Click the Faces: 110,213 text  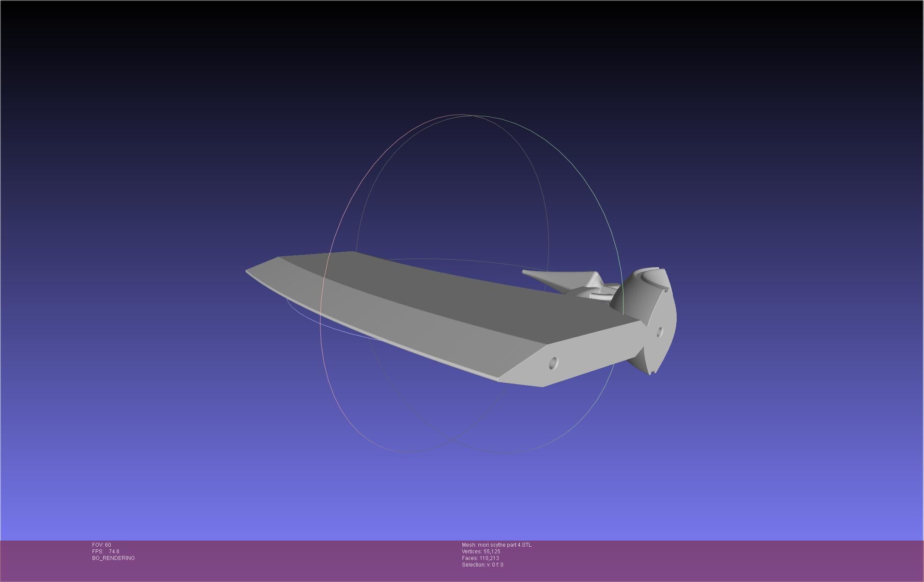pos(481,558)
